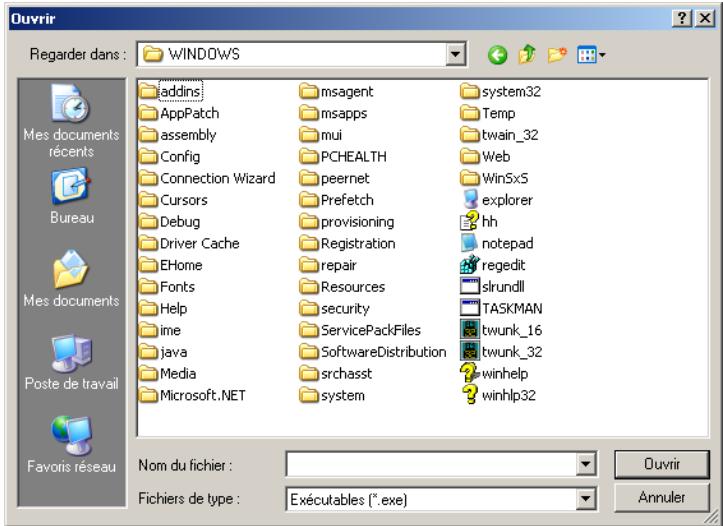Screen dimensions: 723x526
Task: Select the Prefetch folder icon
Action: 309,200
